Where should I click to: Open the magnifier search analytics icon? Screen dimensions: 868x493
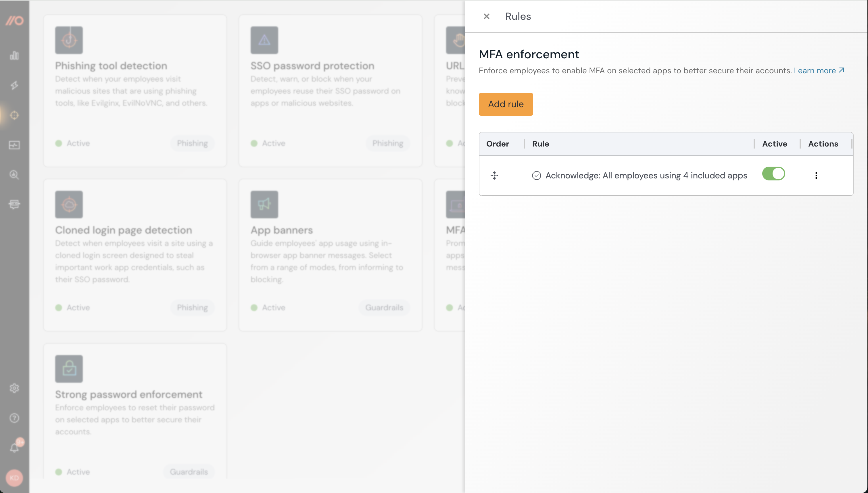tap(14, 175)
